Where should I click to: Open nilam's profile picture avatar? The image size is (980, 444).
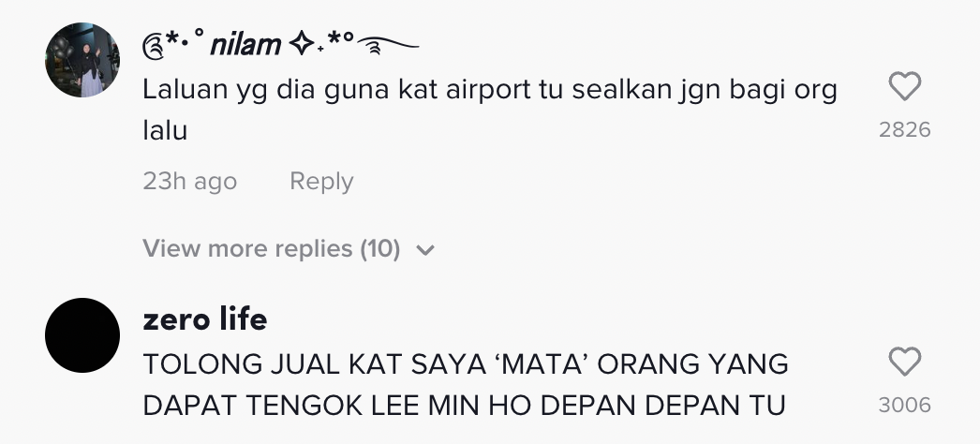[82, 60]
